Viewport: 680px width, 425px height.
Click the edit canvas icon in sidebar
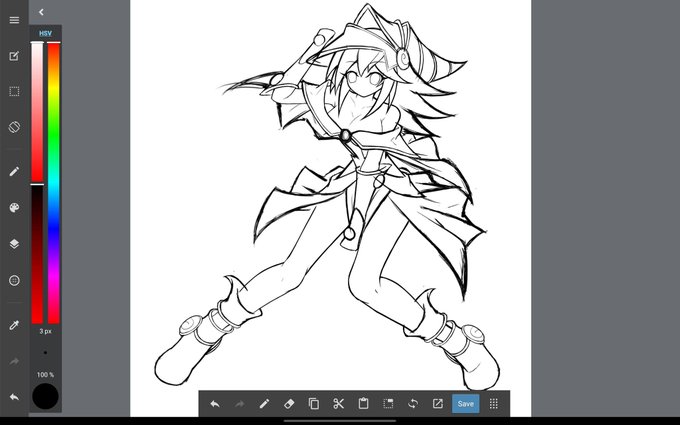pyautogui.click(x=14, y=56)
